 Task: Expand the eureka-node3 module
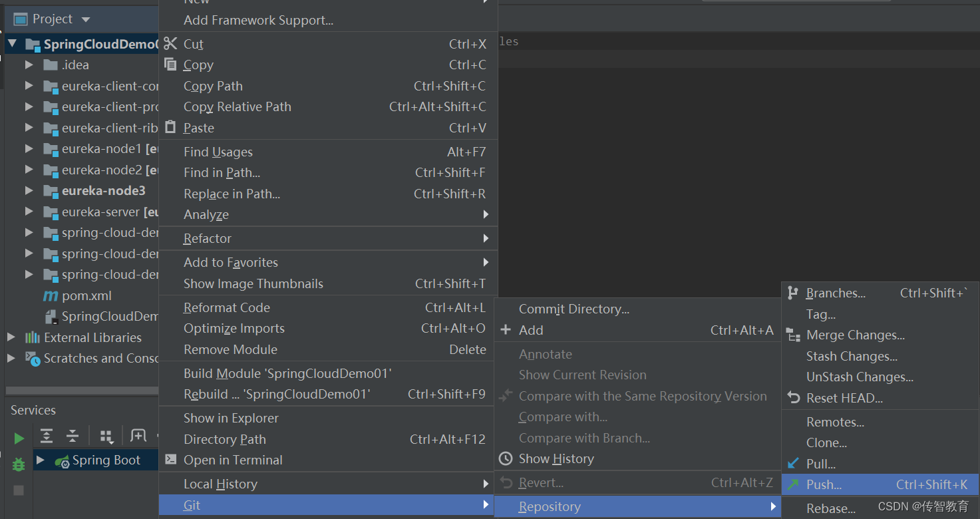[x=29, y=190]
